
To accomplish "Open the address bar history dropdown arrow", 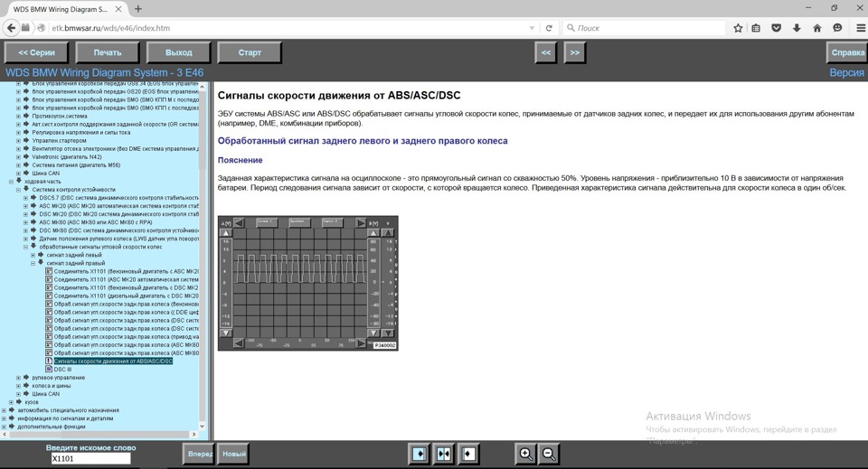I will tap(532, 28).
